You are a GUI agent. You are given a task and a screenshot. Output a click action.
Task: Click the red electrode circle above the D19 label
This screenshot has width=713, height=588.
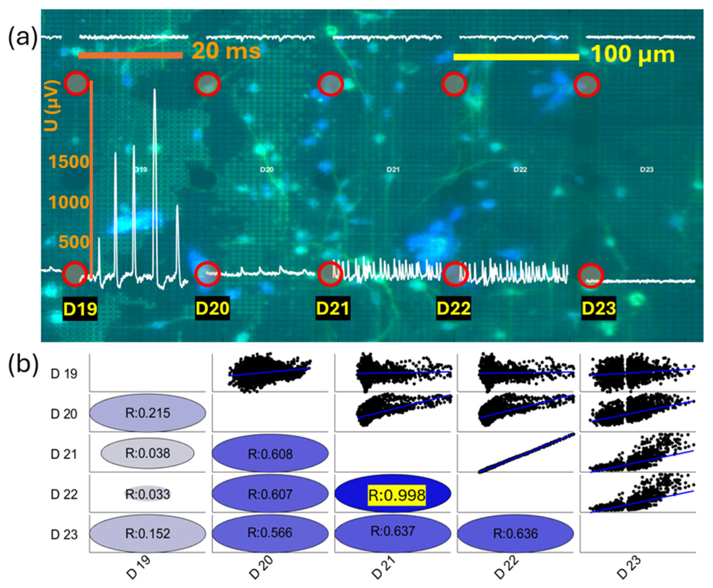pyautogui.click(x=75, y=274)
